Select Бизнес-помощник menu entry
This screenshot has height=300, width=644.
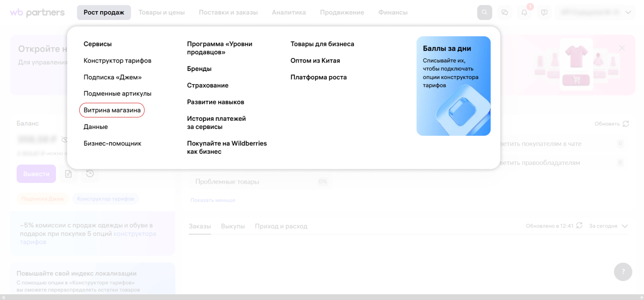[112, 143]
